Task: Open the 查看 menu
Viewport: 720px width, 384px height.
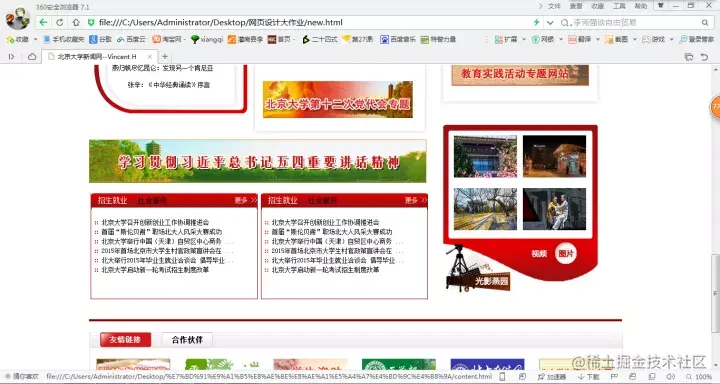Action: (576, 6)
